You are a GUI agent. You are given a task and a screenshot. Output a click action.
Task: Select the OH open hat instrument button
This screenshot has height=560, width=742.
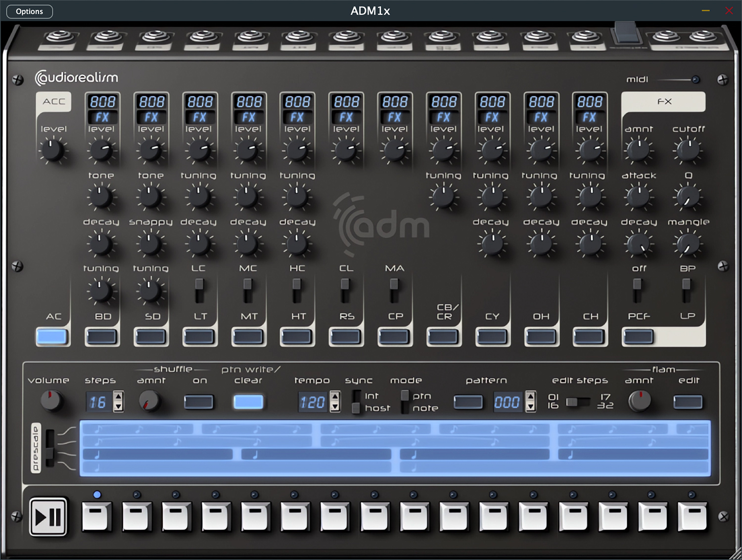point(541,337)
